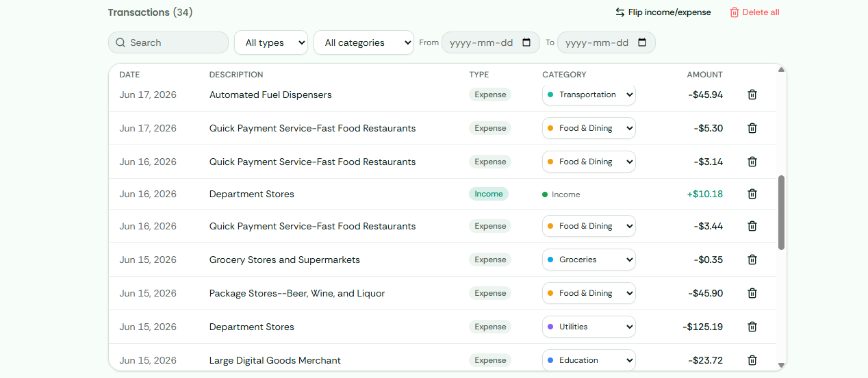Open the Utilities category dropdown
The image size is (868, 378).
(589, 327)
